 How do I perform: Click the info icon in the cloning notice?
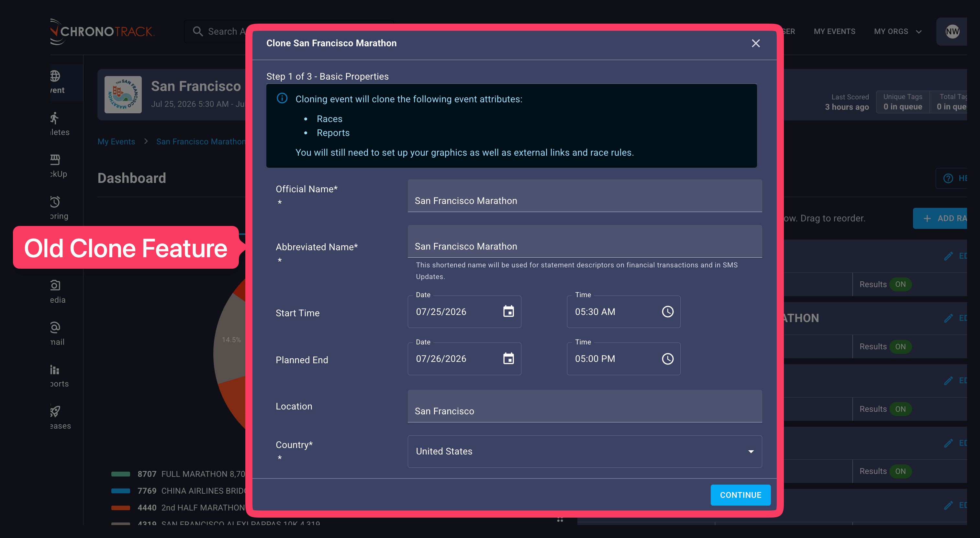tap(282, 98)
